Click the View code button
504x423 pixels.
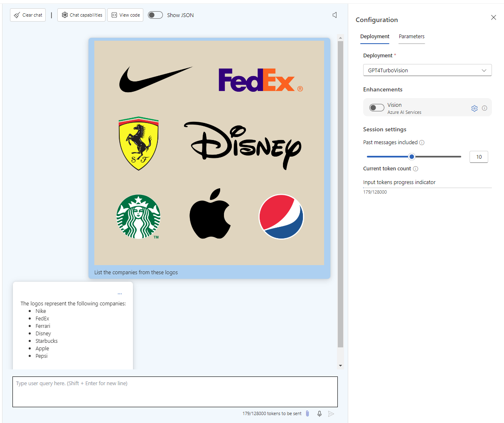tap(125, 15)
